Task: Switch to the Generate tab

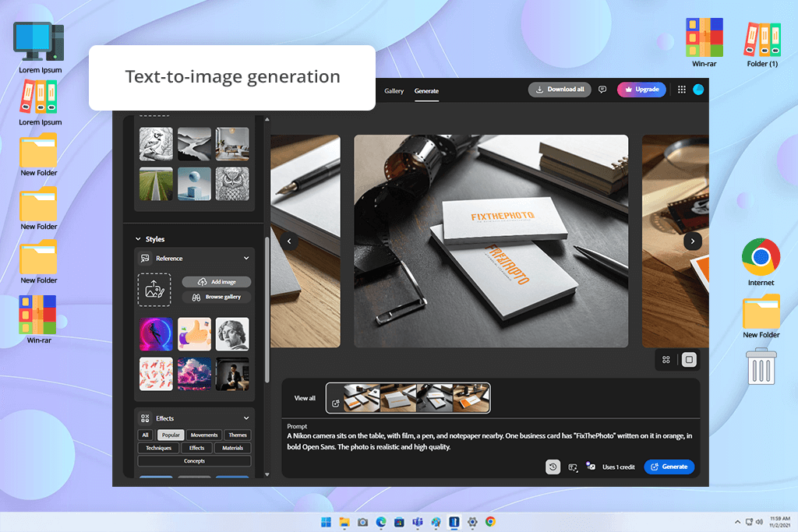Action: coord(426,91)
